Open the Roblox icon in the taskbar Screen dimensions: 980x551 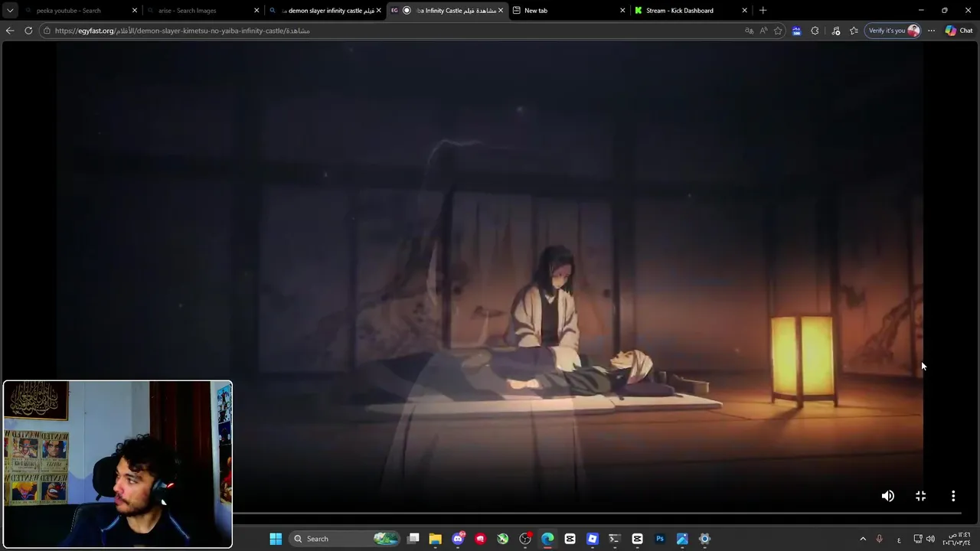592,539
